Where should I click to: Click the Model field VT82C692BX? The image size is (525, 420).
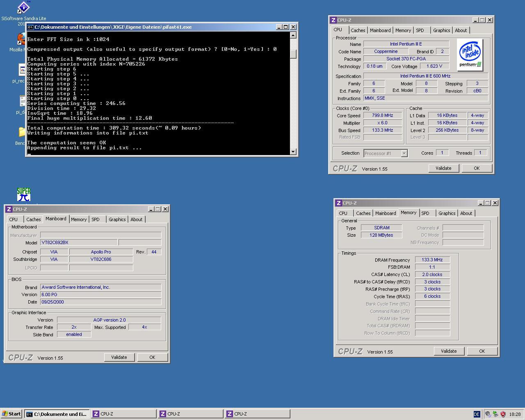pyautogui.click(x=79, y=243)
